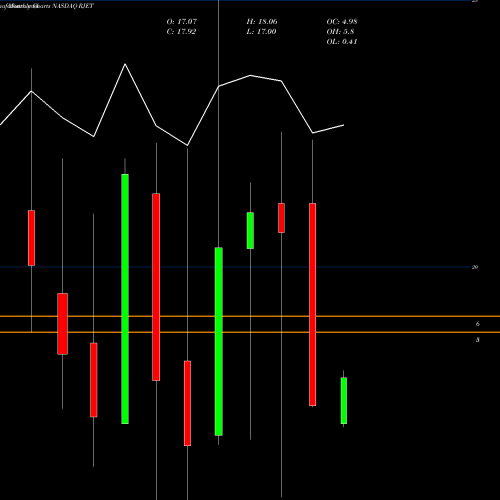Viewport: 500px width, 500px height.
Task: Select the "OL: 0.41" readout
Action: (x=342, y=42)
